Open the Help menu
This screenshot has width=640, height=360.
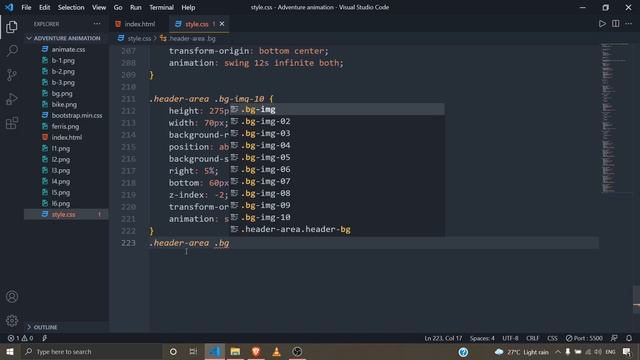coord(188,7)
